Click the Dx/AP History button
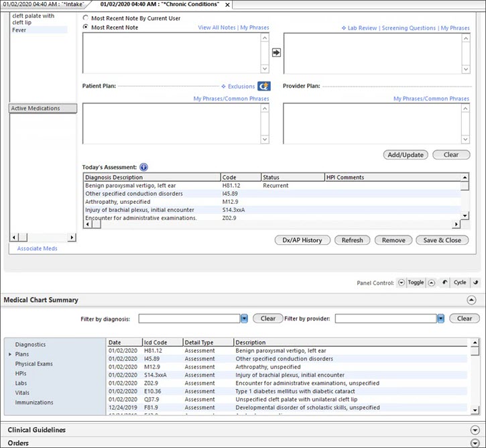The height and width of the screenshot is (448, 486). click(302, 240)
